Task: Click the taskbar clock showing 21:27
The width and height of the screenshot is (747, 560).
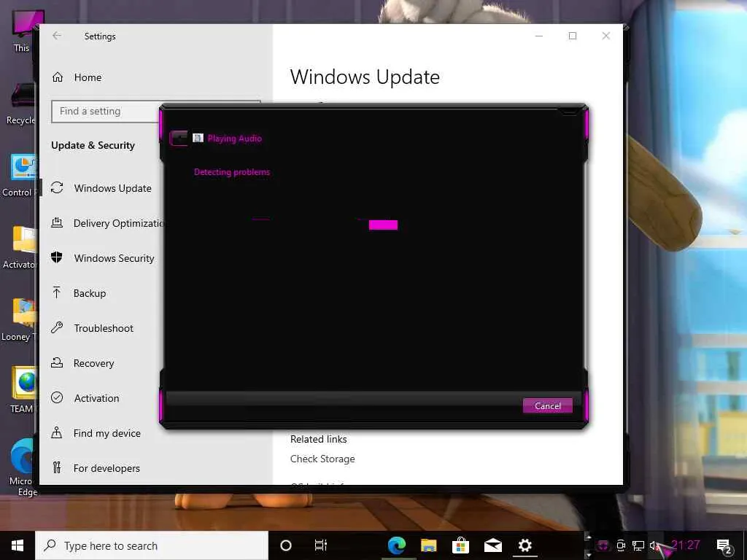Action: click(686, 545)
